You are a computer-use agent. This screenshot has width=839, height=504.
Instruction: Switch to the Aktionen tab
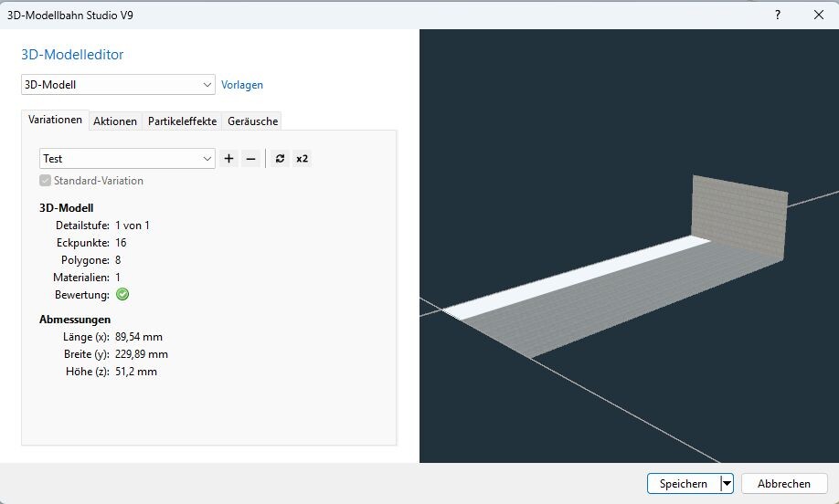(115, 121)
